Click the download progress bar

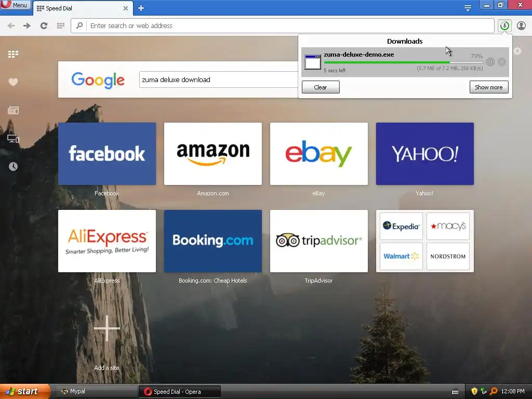pos(403,62)
